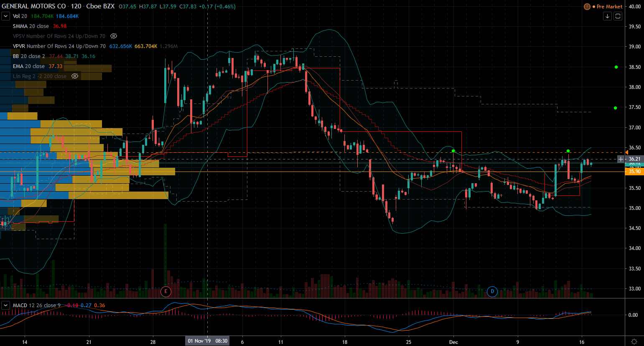Screen dimensions: 644x346
Task: Click the 37.00 price axis label
Action: pos(635,128)
